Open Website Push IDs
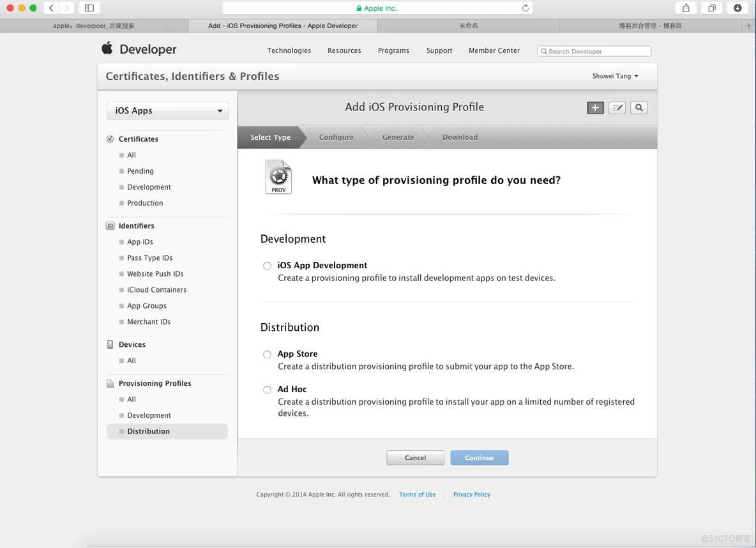 pos(155,274)
